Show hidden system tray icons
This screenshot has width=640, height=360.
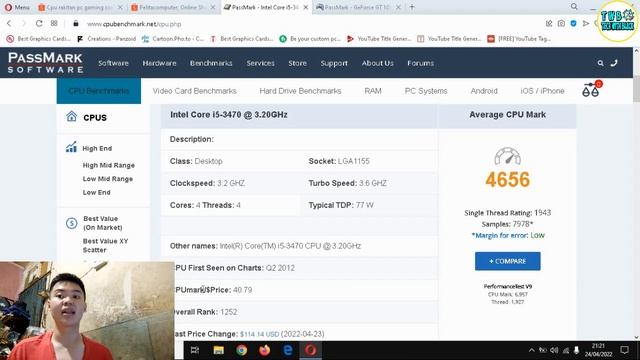pos(531,350)
